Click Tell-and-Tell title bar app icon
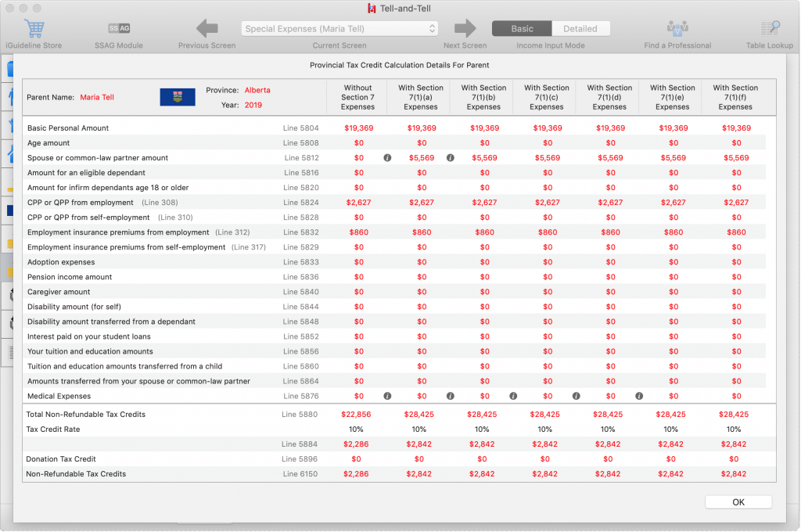This screenshot has width=801, height=532. (372, 9)
